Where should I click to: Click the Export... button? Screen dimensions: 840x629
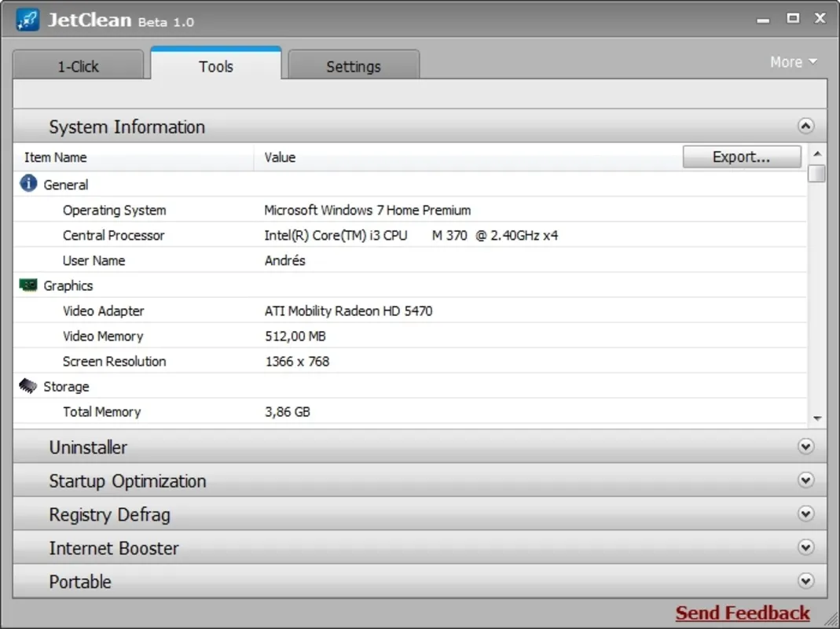[742, 156]
